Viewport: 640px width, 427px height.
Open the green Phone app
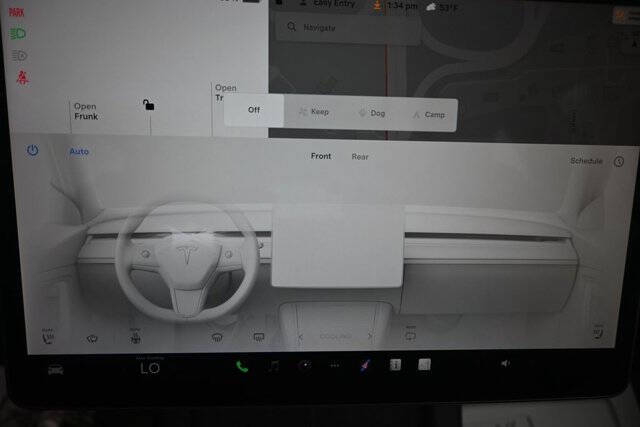(x=242, y=367)
